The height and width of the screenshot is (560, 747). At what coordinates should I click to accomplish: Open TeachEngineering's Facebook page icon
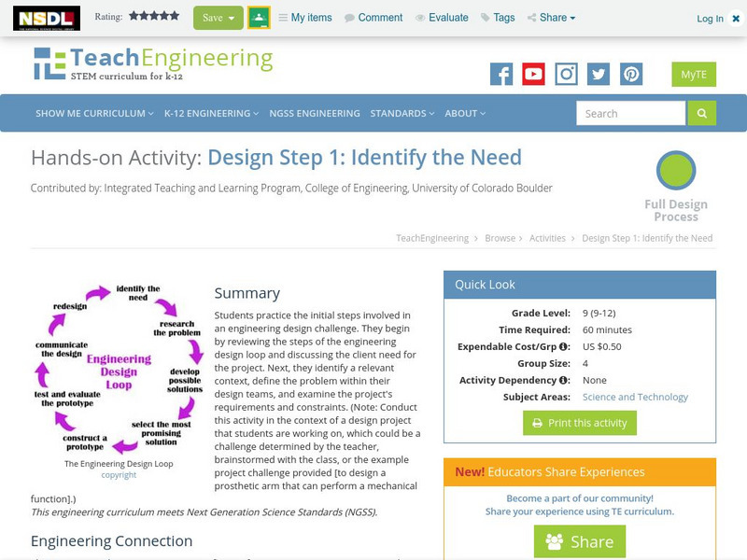pos(504,74)
